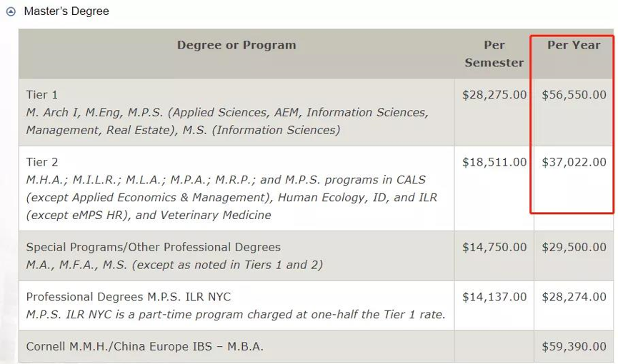The width and height of the screenshot is (618, 364).
Task: Click the Degree or Program column header
Action: click(236, 45)
